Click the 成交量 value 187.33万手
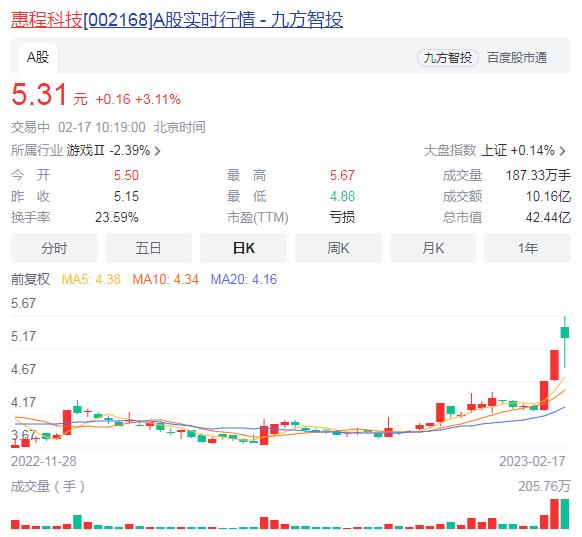This screenshot has width=582, height=537. point(538,175)
